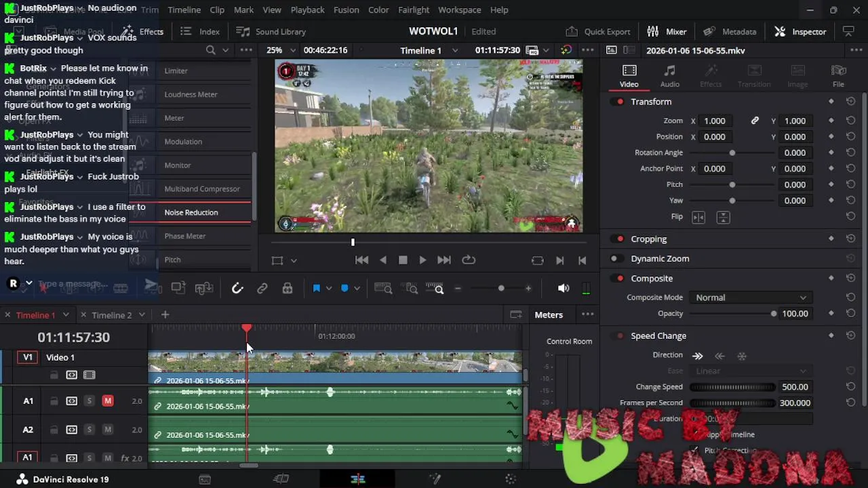868x488 pixels.
Task: Disable the Video 1 track
Action: [x=89, y=375]
